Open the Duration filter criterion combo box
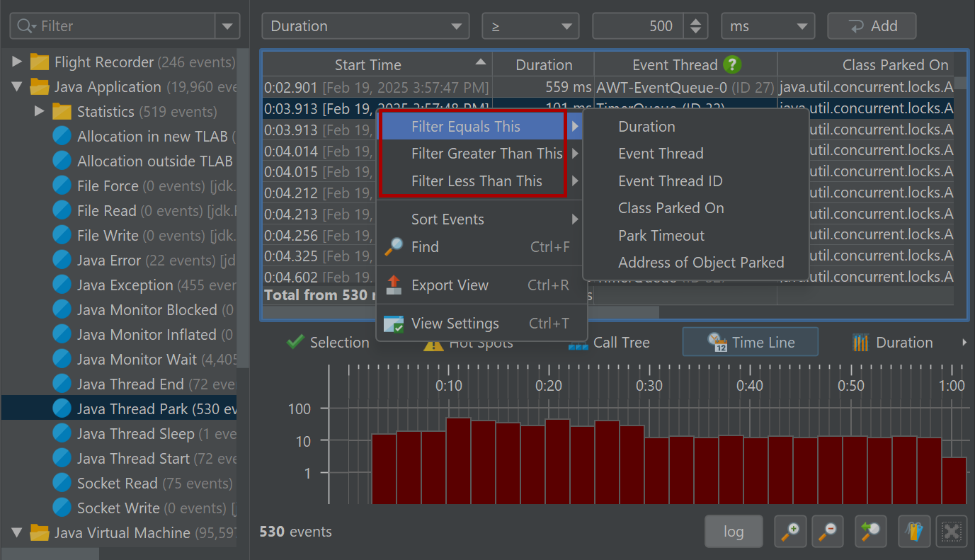Image resolution: width=975 pixels, height=560 pixels. coord(365,26)
